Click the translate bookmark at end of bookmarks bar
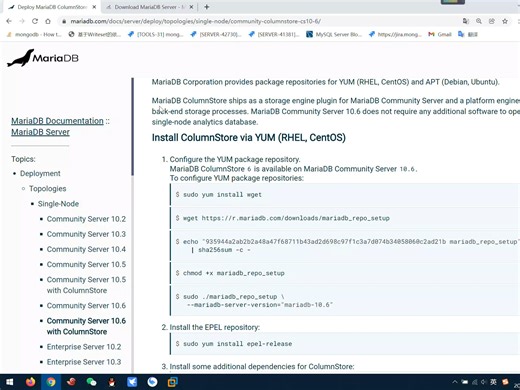 click(x=468, y=34)
